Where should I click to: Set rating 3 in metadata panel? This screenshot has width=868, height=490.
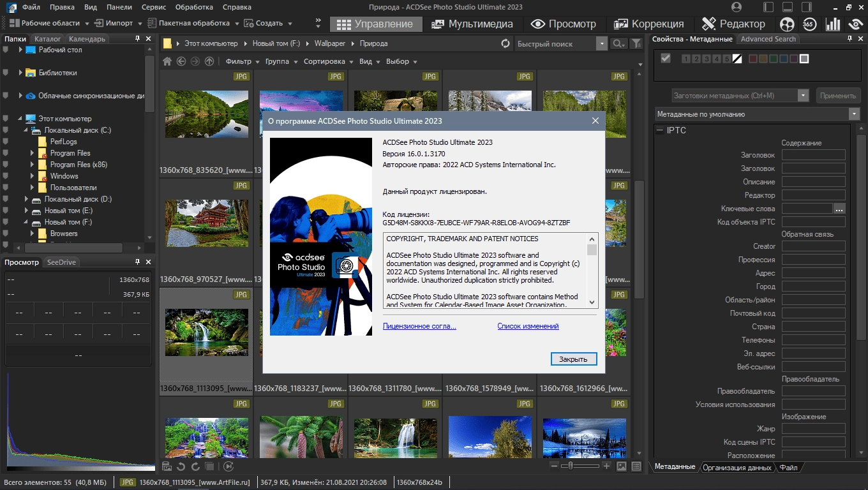pyautogui.click(x=707, y=59)
